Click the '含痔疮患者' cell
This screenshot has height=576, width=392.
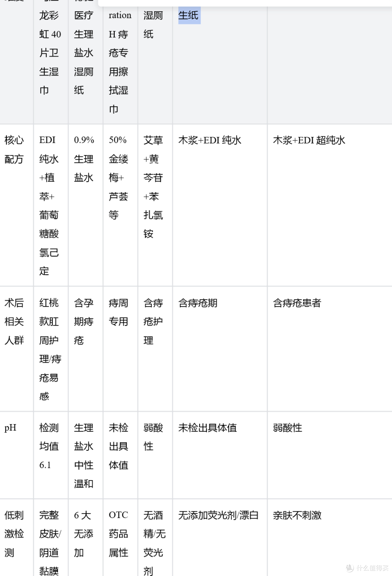coord(330,349)
